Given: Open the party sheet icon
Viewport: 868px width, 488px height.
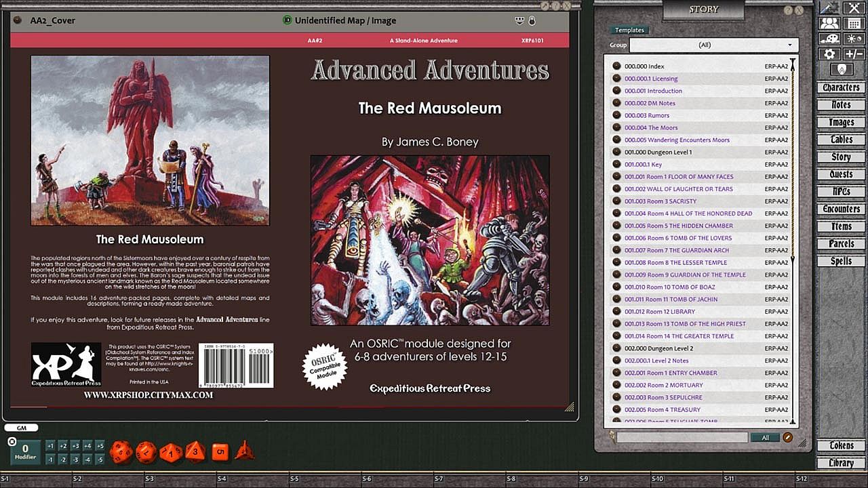Looking at the screenshot, I should [x=830, y=24].
